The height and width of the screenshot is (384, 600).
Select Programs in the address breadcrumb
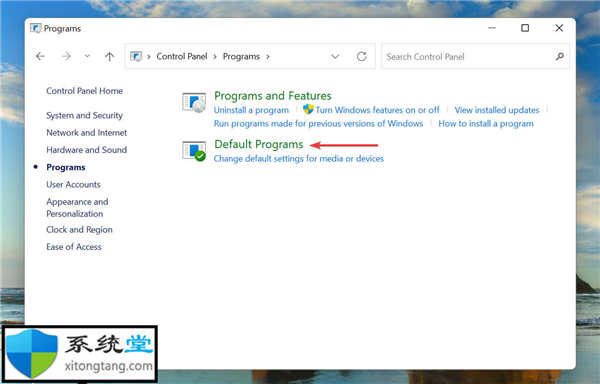pyautogui.click(x=241, y=57)
